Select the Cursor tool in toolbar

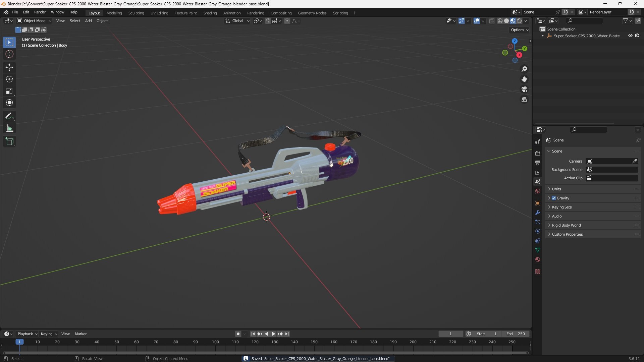pyautogui.click(x=9, y=54)
